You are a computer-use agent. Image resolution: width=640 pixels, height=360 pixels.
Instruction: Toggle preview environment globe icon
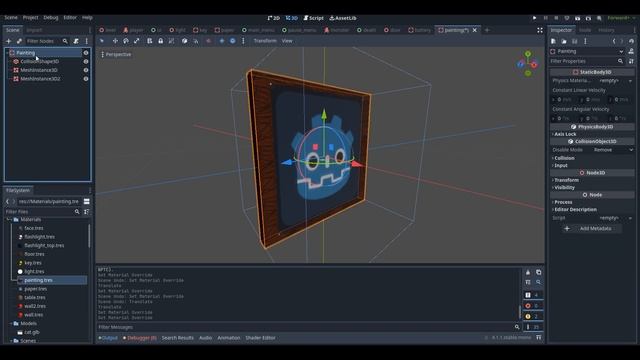click(233, 41)
